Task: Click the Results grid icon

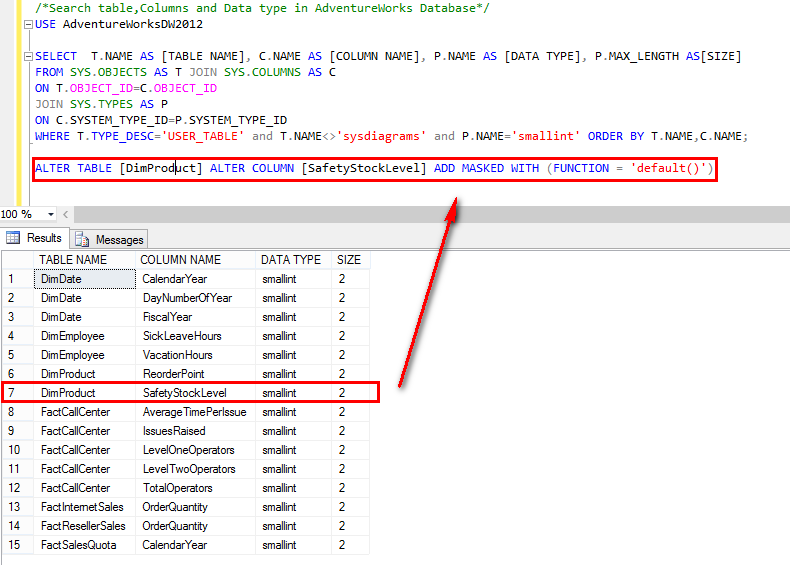Action: click(13, 238)
